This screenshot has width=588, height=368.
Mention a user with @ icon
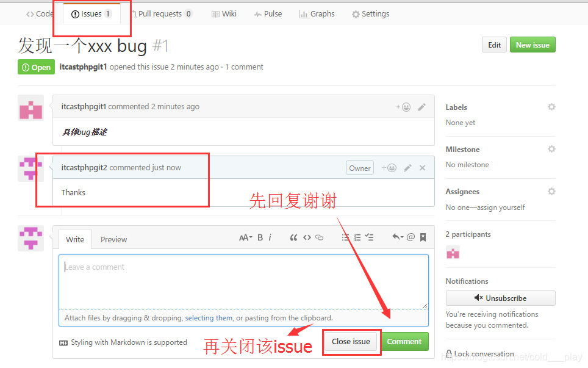411,237
